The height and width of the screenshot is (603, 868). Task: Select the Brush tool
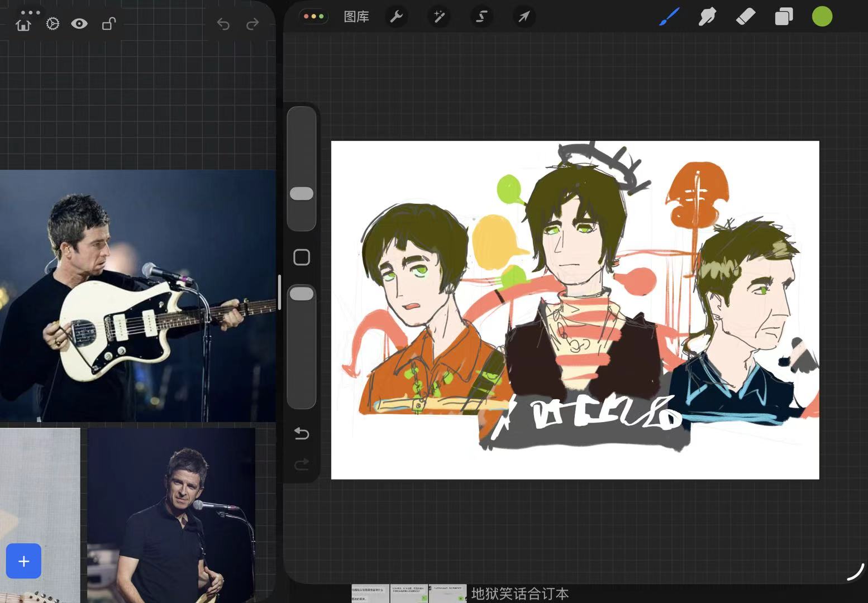click(669, 17)
